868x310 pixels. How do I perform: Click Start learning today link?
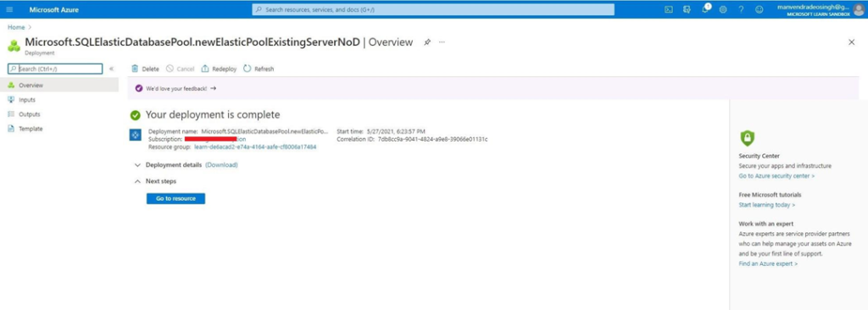(766, 205)
